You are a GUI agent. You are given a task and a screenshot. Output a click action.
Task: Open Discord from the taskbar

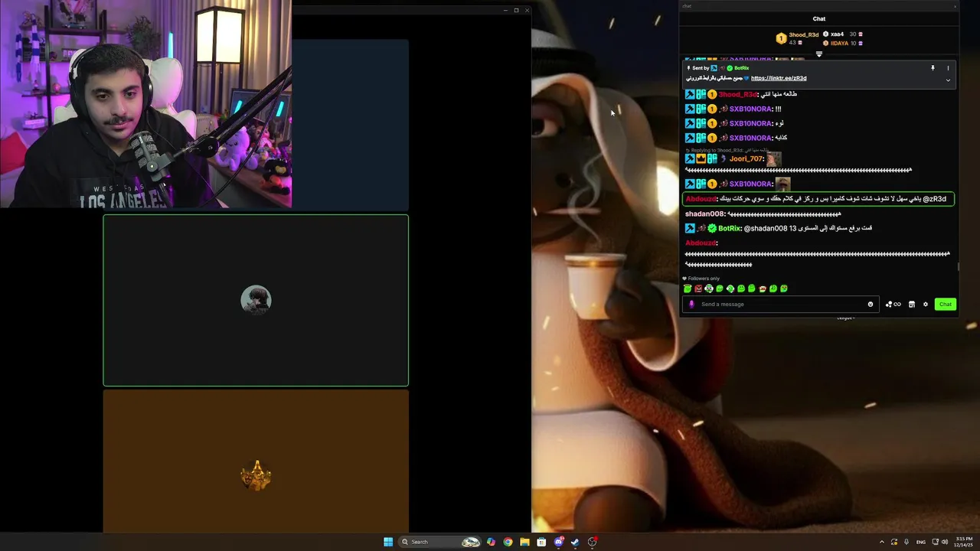558,542
